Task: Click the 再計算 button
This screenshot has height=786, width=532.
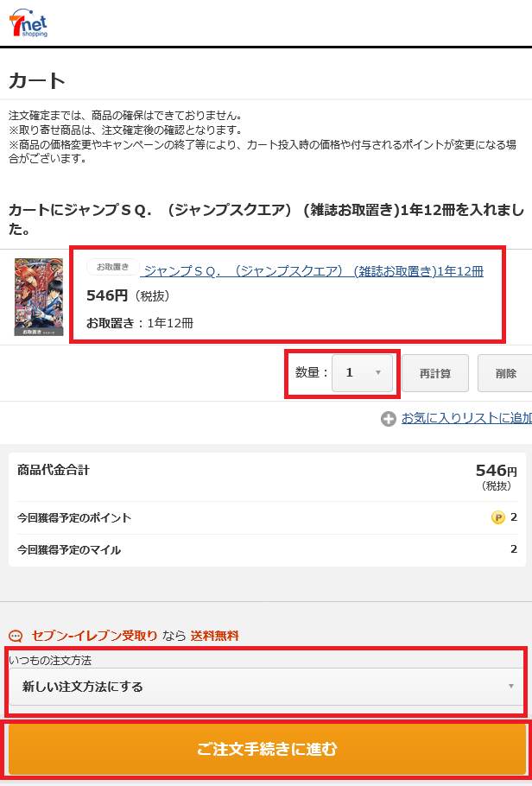Action: click(435, 373)
